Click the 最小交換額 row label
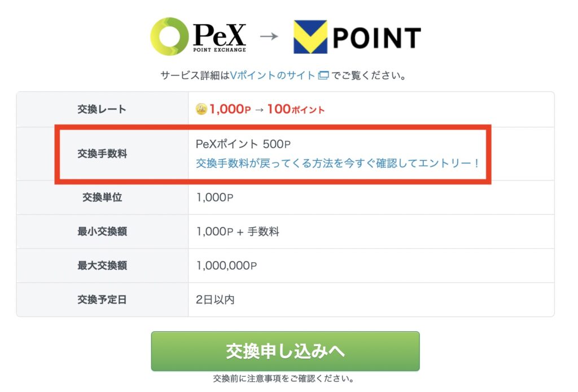578x392 pixels. [102, 231]
